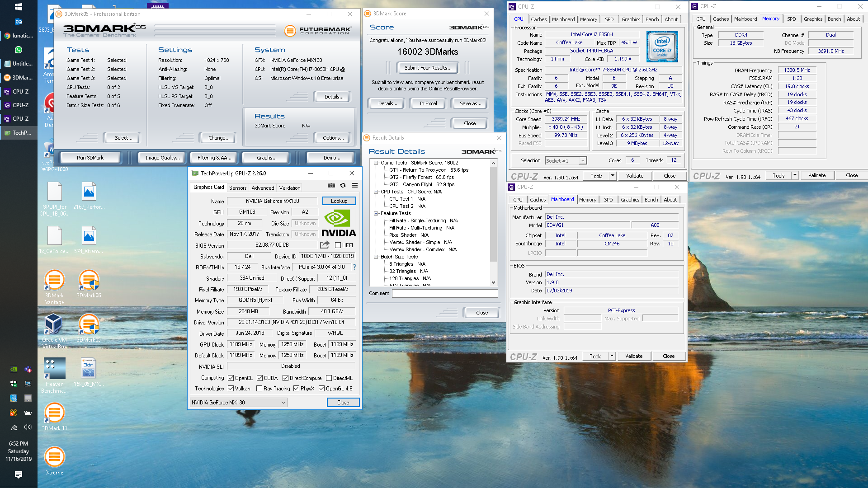Collapse the Feature Tests tree node
Viewport: 868px width, 488px height.
point(376,213)
